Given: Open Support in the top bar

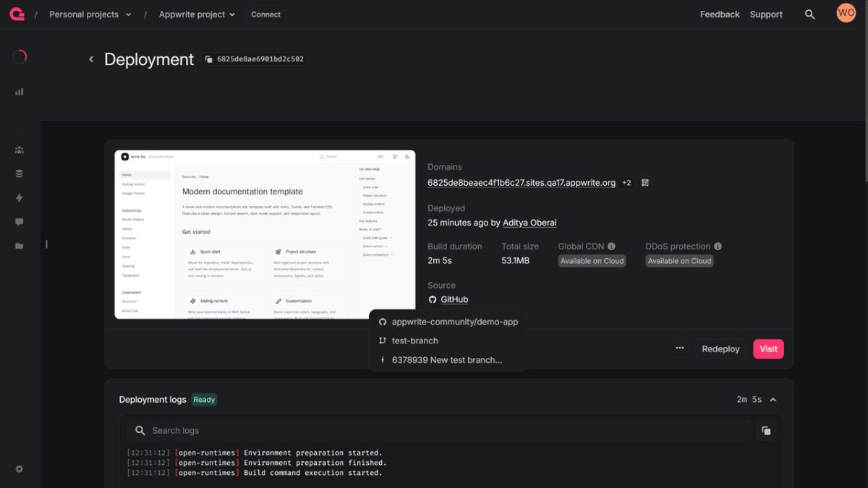Looking at the screenshot, I should pos(766,14).
